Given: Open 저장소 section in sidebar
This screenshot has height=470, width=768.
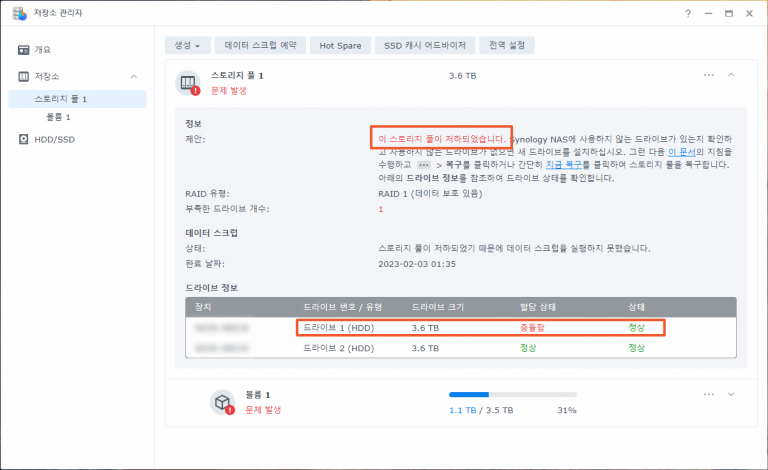Looking at the screenshot, I should [47, 76].
